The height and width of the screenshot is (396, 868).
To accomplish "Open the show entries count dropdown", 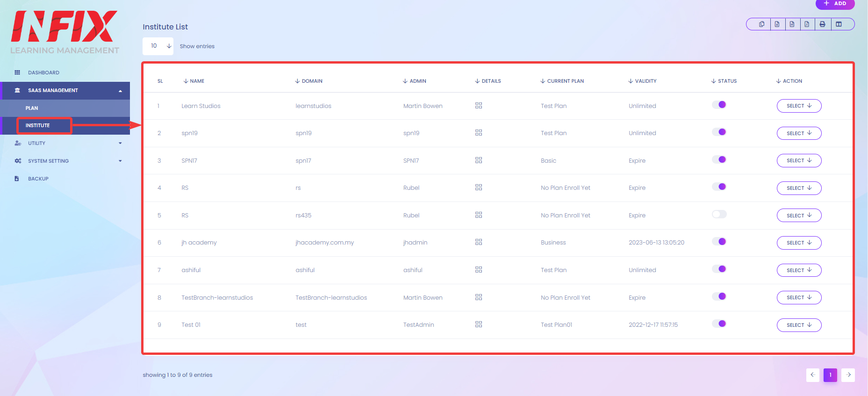I will click(x=158, y=46).
